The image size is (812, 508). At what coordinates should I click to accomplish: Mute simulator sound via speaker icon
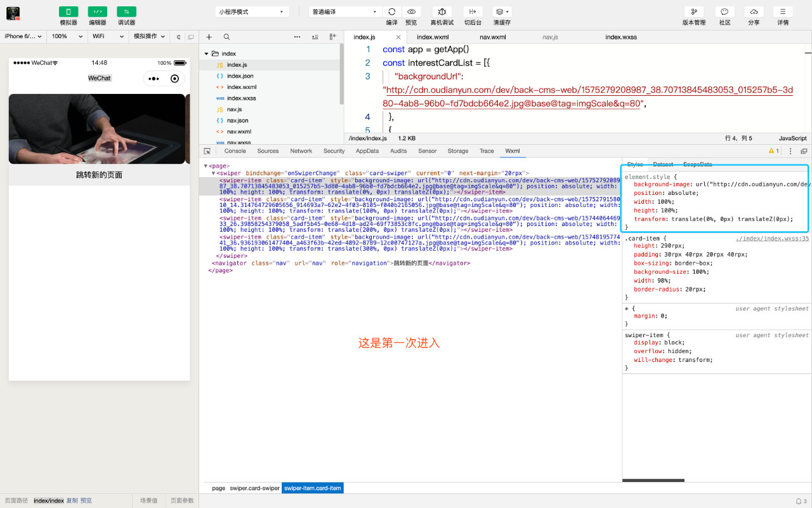(178, 37)
